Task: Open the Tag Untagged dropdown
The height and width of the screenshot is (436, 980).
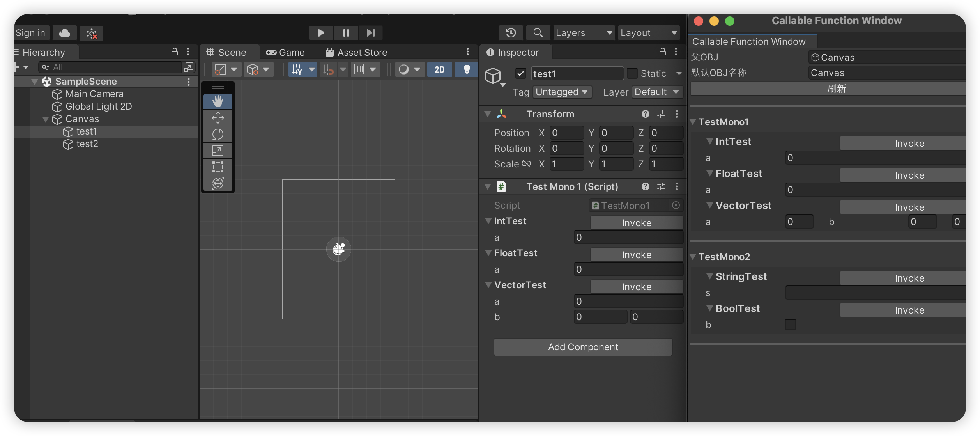Action: (562, 92)
